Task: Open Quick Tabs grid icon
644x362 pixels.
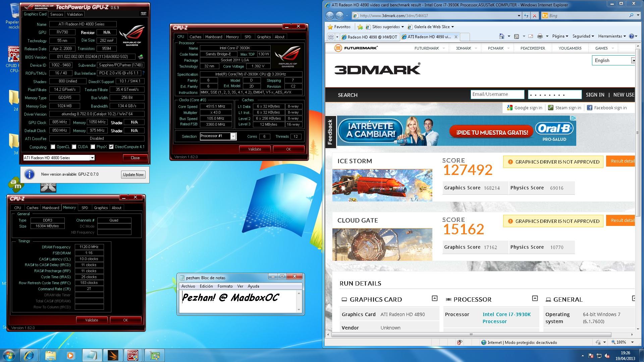Action: (331, 37)
